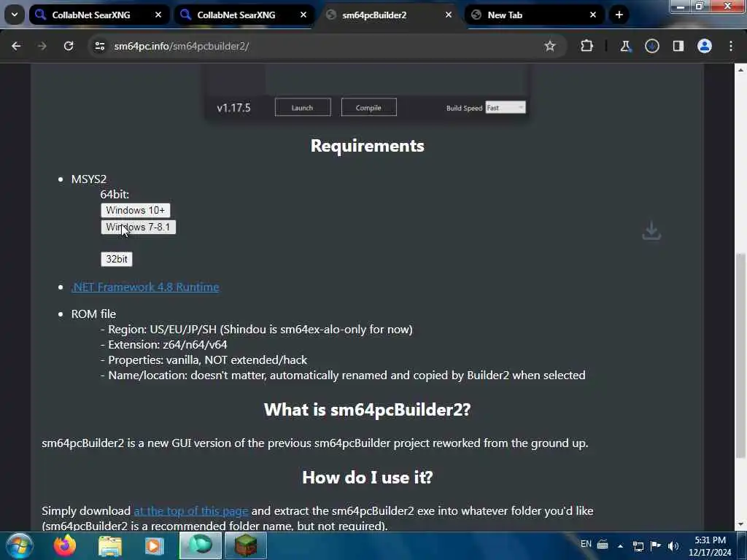Viewport: 747px width, 560px height.
Task: Close the first CollabNet SearXNG tab
Action: (x=158, y=15)
